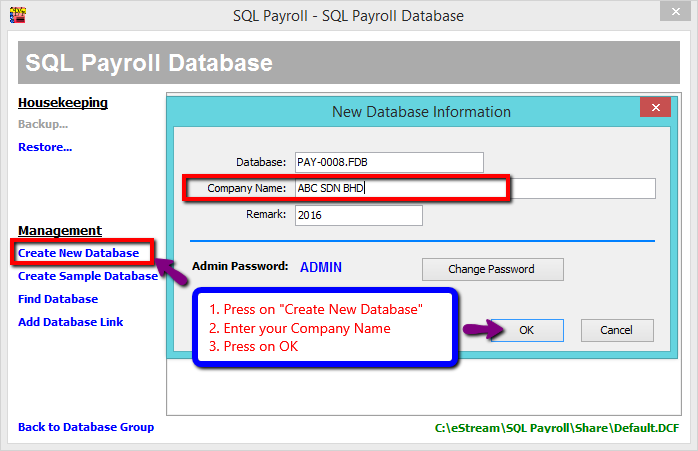Select the Create New Database link

click(x=78, y=253)
